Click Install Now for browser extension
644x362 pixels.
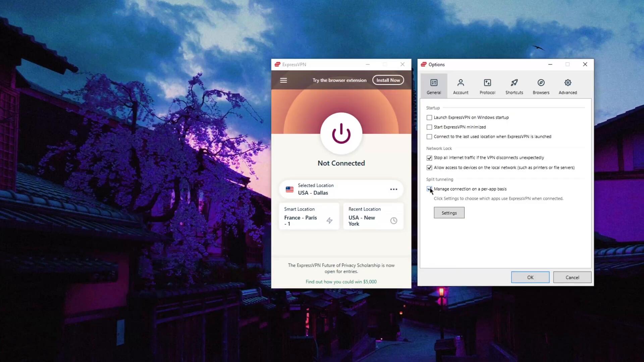point(388,80)
